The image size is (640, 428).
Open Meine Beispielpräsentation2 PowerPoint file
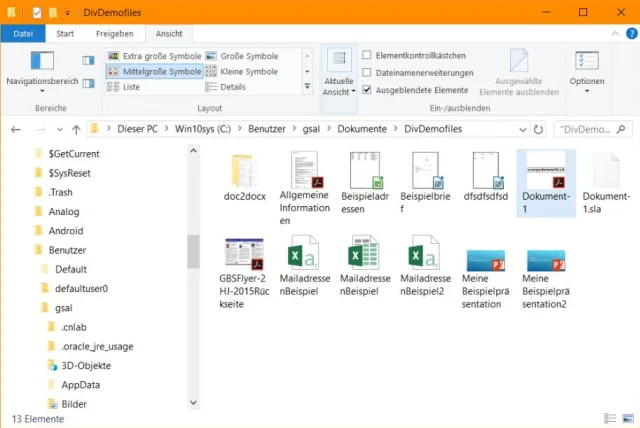[546, 262]
